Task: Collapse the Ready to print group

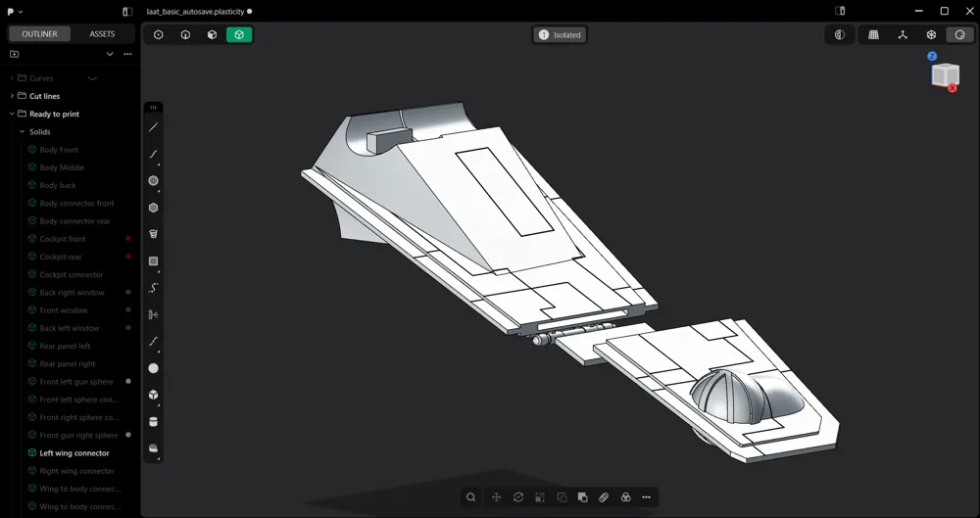Action: click(x=12, y=114)
